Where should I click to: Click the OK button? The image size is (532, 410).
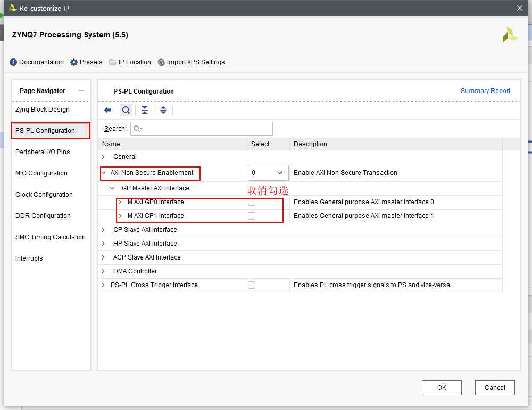pyautogui.click(x=442, y=388)
